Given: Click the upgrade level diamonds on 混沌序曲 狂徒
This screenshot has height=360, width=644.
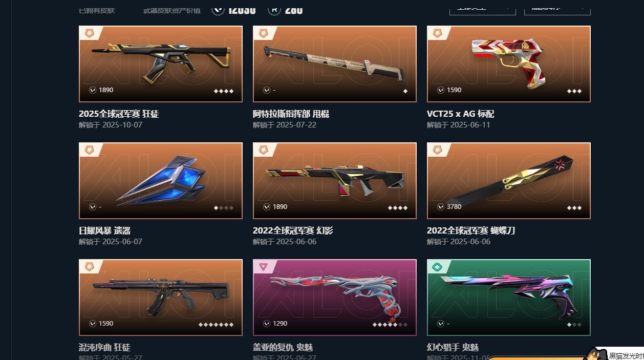Looking at the screenshot, I should (216, 325).
